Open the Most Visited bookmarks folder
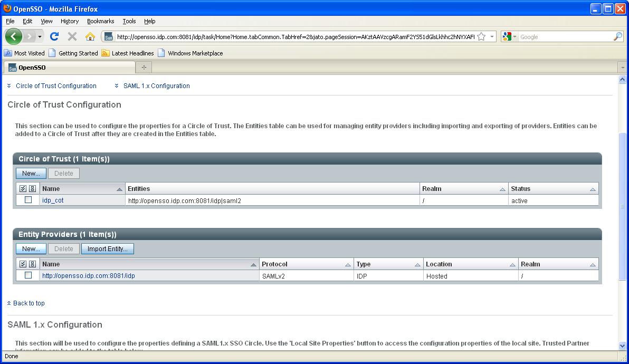The width and height of the screenshot is (629, 364). pyautogui.click(x=24, y=53)
